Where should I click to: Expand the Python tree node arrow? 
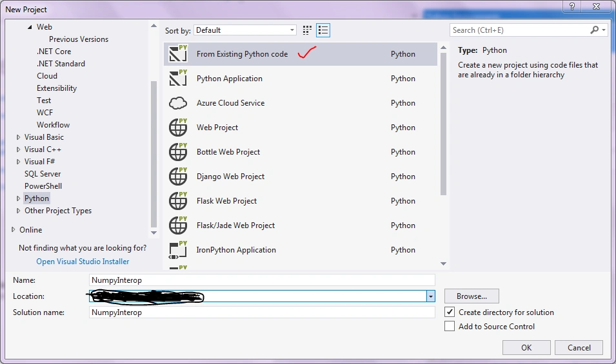click(18, 198)
